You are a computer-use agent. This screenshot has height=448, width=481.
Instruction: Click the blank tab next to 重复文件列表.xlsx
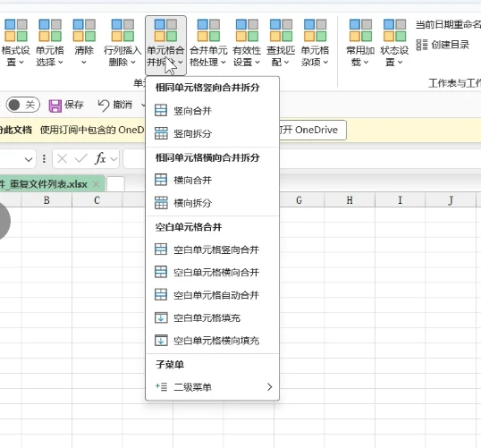pos(115,184)
